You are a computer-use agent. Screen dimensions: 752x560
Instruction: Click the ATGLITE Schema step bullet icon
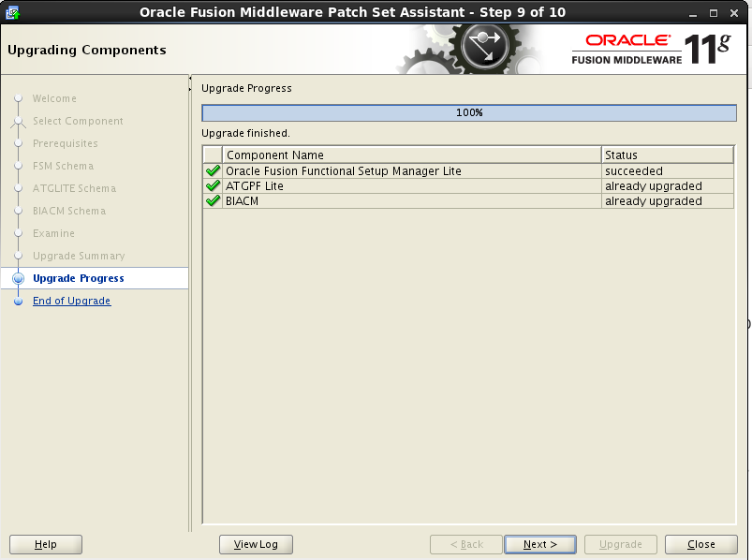point(18,188)
